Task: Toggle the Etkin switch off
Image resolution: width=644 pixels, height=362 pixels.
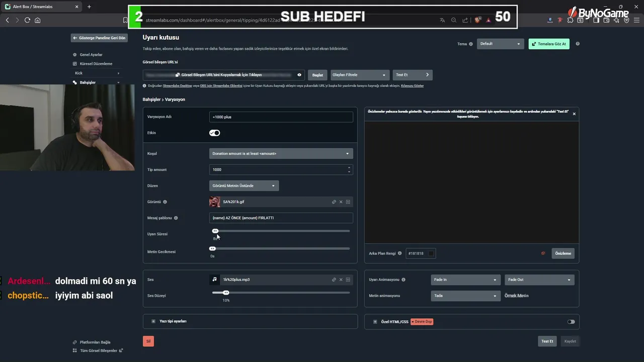Action: [215, 133]
